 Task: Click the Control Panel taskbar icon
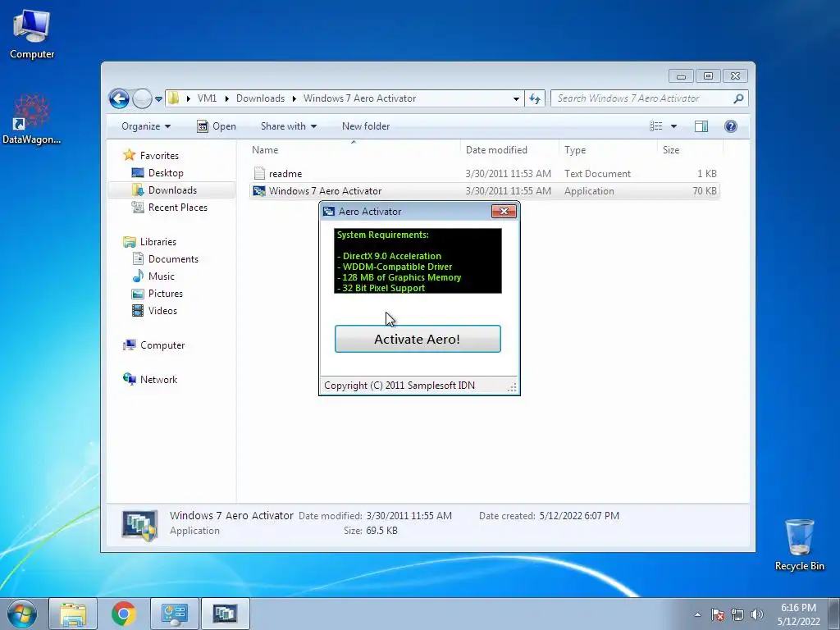(x=174, y=614)
